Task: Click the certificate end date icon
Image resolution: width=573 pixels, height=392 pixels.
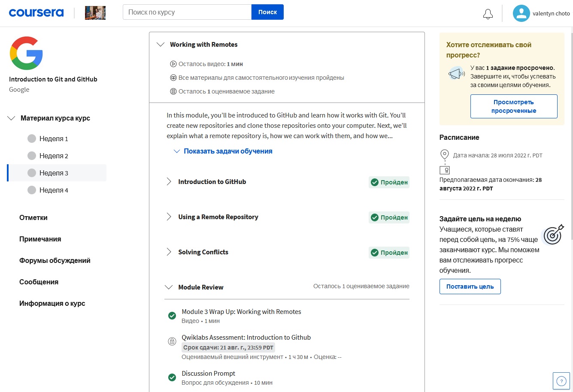Action: coord(445,170)
